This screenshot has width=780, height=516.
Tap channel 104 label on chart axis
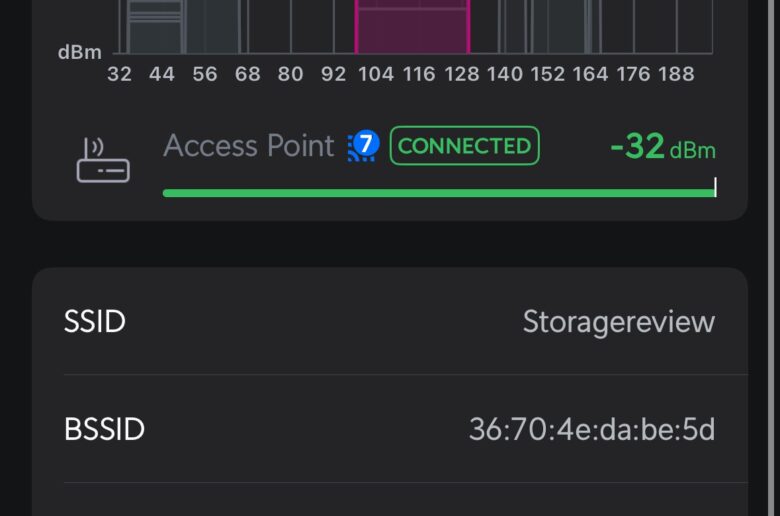tap(376, 74)
